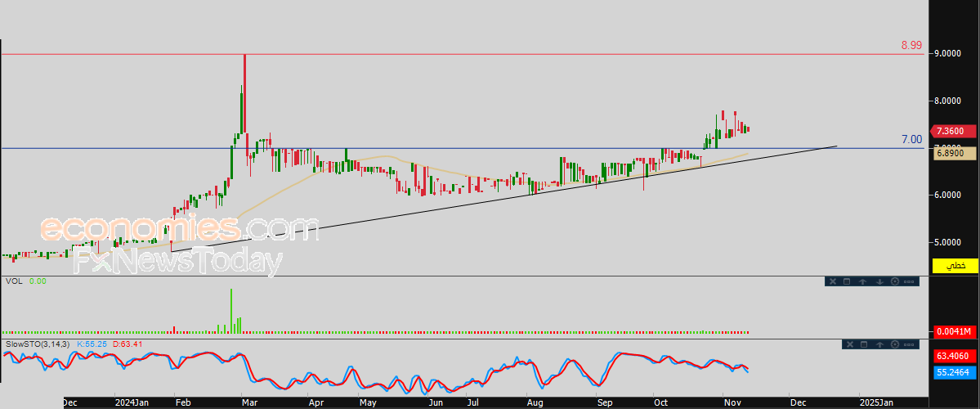The width and height of the screenshot is (980, 409).
Task: Click the D:63.41 stochastic value
Action: click(x=126, y=344)
